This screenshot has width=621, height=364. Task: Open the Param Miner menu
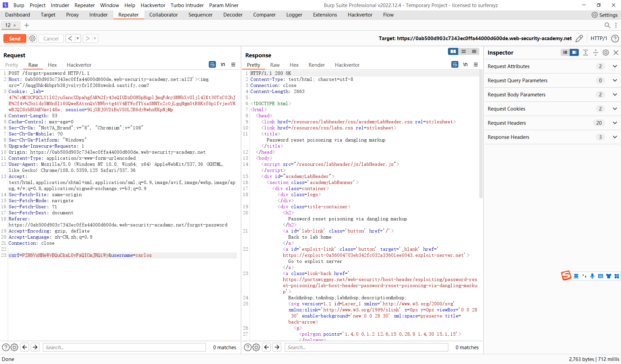coord(224,5)
